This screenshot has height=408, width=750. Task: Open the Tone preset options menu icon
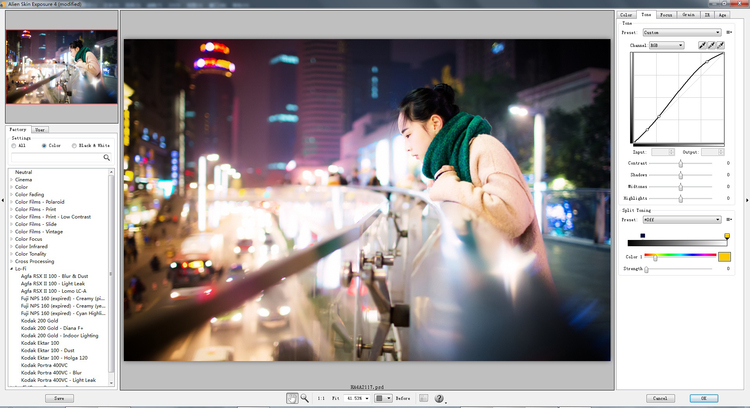click(729, 33)
